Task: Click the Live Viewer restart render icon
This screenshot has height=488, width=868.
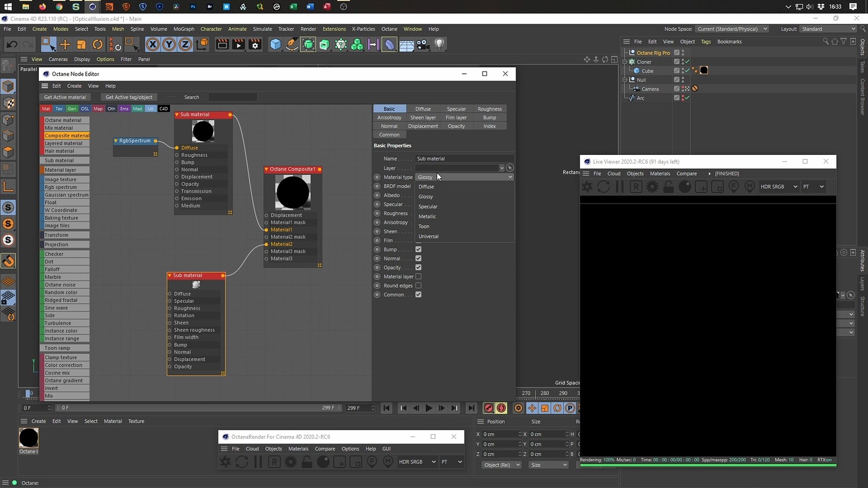Action: pos(604,187)
